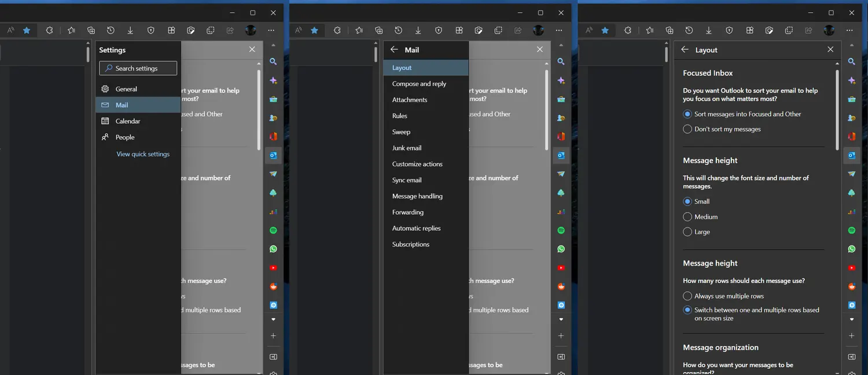The height and width of the screenshot is (375, 868).
Task: Click the apps grid icon in the Mail window toolbar
Action: coord(459,31)
